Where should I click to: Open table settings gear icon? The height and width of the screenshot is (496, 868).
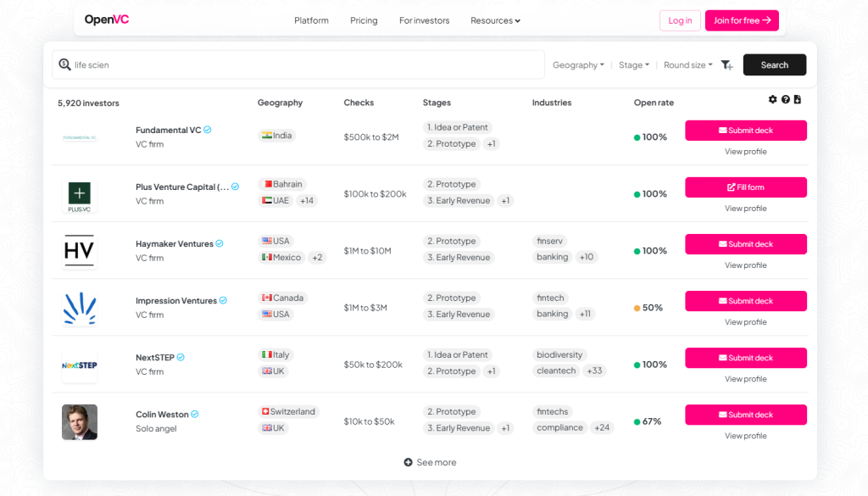pos(772,100)
